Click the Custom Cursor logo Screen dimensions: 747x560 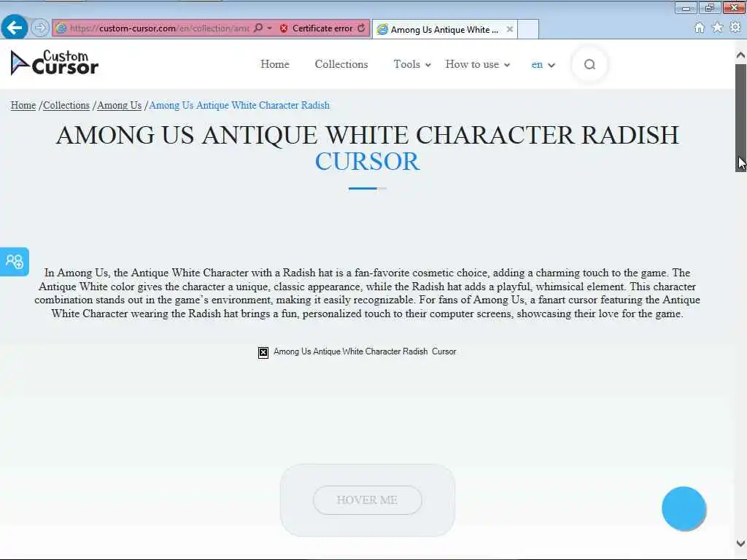(x=54, y=63)
